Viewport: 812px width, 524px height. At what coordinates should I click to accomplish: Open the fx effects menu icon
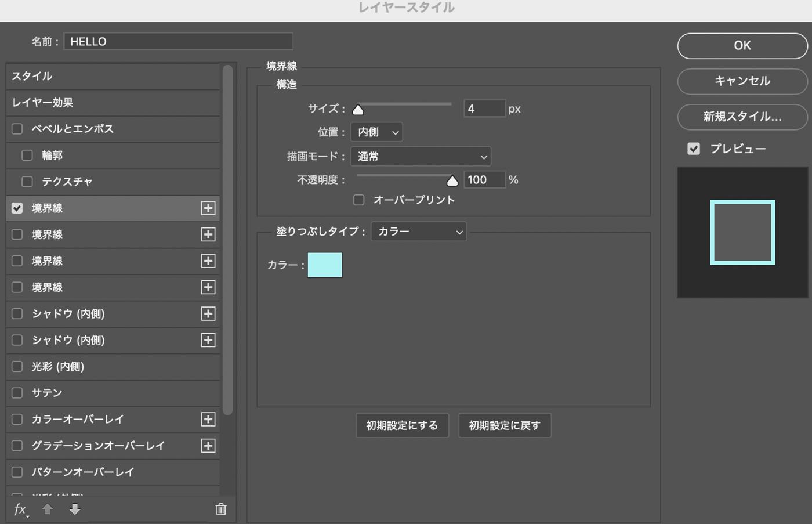click(21, 509)
